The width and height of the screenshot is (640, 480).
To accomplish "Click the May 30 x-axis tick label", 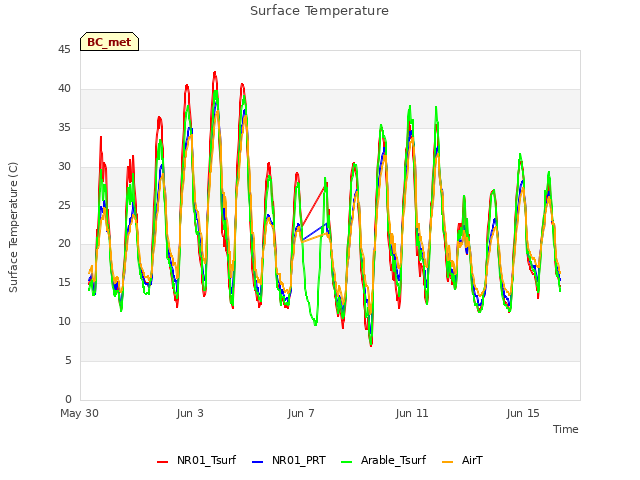I will tap(80, 413).
